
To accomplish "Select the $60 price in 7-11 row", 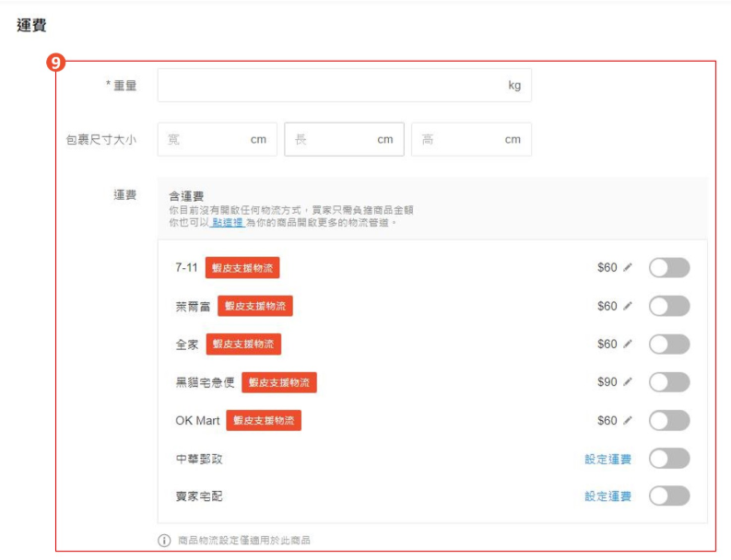I will [607, 267].
